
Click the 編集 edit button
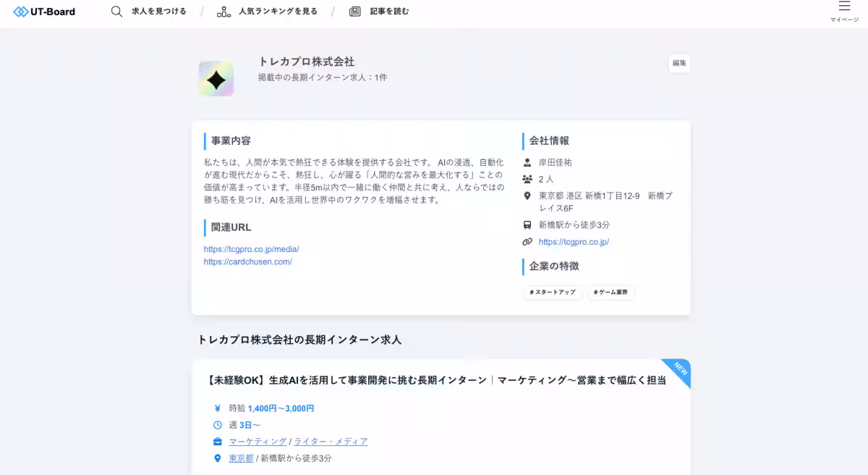(x=679, y=63)
